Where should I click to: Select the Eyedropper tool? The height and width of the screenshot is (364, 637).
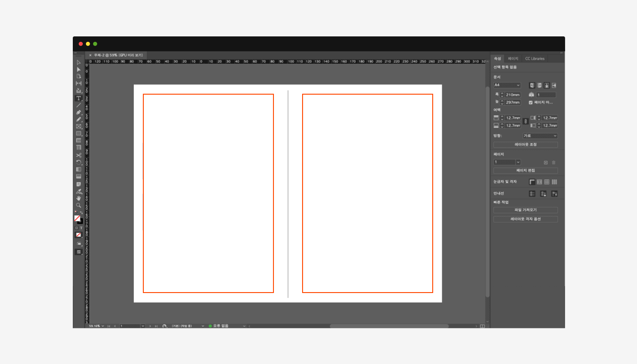[x=79, y=191]
